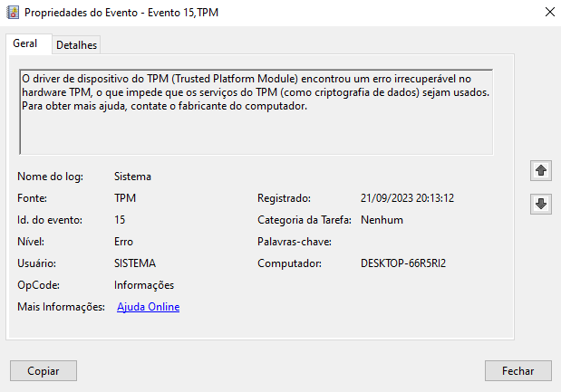Select the computer name DESKTOP-66R5RI2
The image size is (561, 392).
tap(403, 263)
